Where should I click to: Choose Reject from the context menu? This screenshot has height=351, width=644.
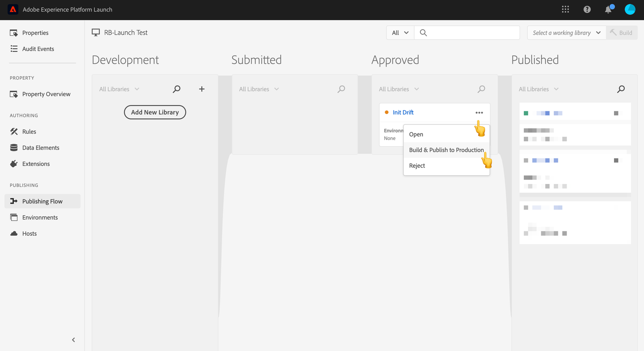point(446,166)
